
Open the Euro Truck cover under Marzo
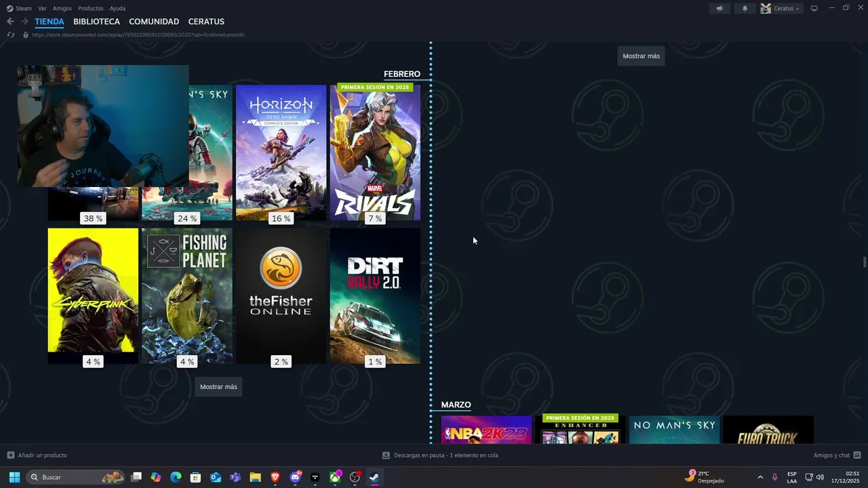[768, 430]
